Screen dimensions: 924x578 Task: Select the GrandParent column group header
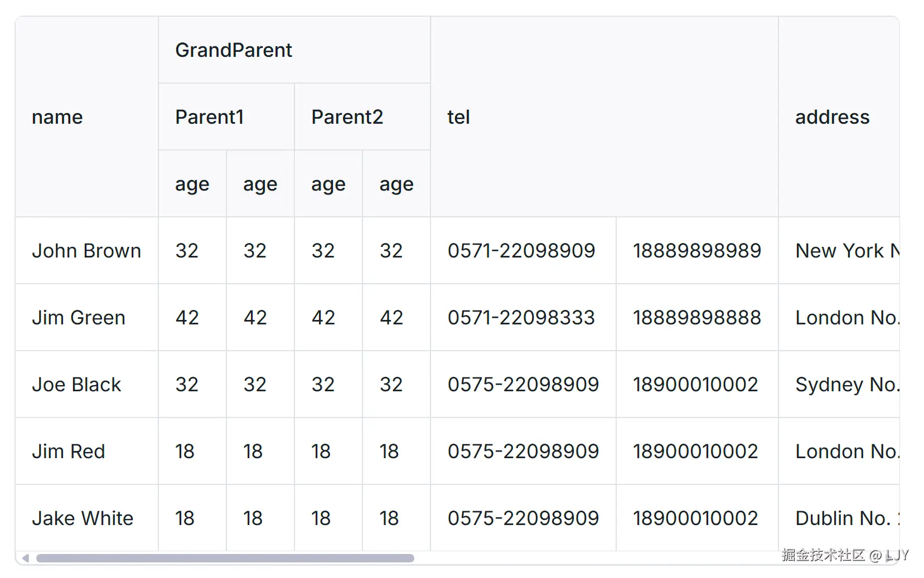[233, 50]
